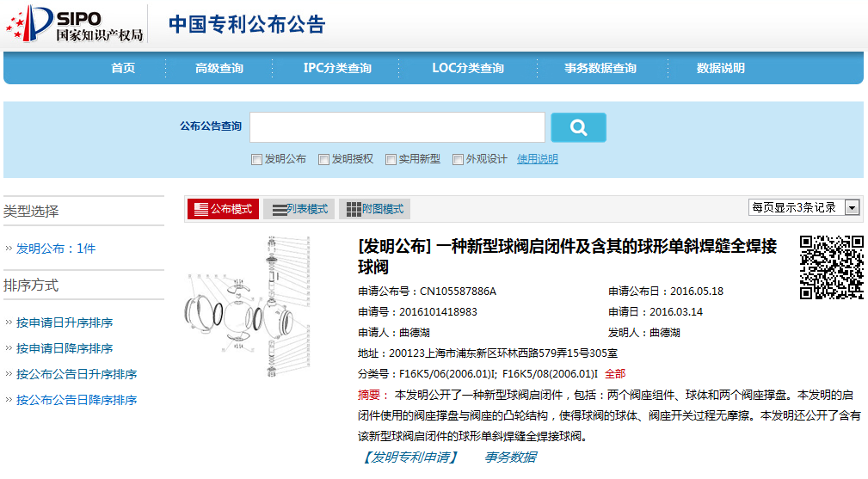Click the magnifier search button
Image resolution: width=868 pixels, height=479 pixels.
578,127
